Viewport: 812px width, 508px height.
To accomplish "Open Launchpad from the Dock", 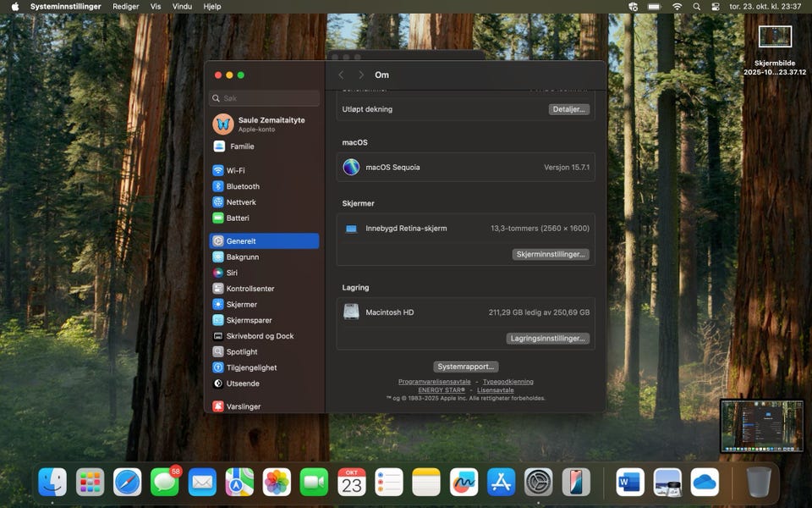I will 91,482.
